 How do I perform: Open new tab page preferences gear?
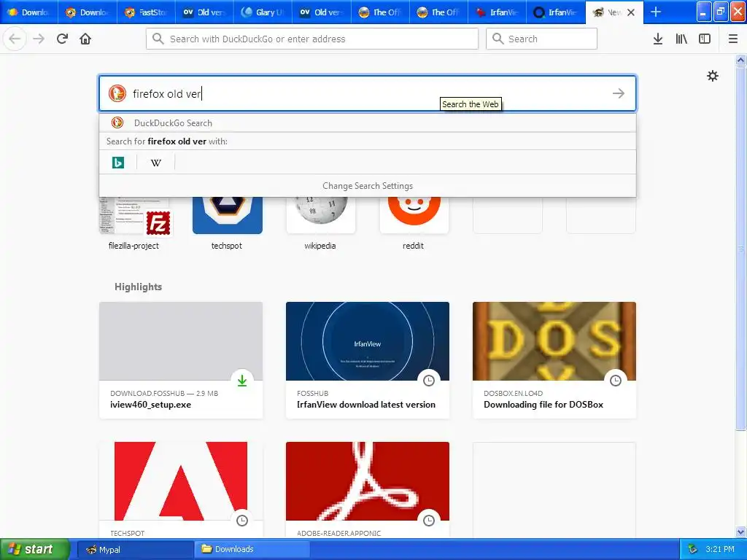click(713, 76)
